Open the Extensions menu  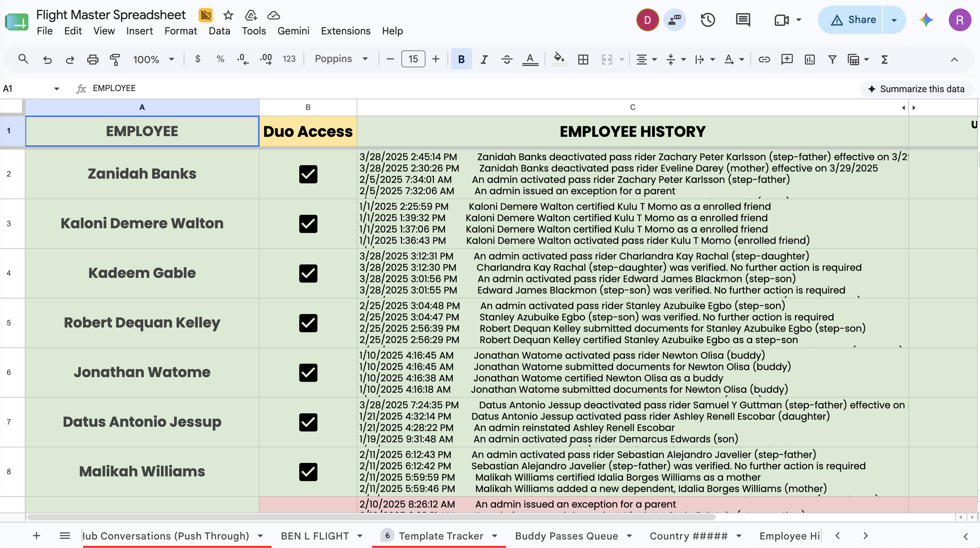pos(345,31)
